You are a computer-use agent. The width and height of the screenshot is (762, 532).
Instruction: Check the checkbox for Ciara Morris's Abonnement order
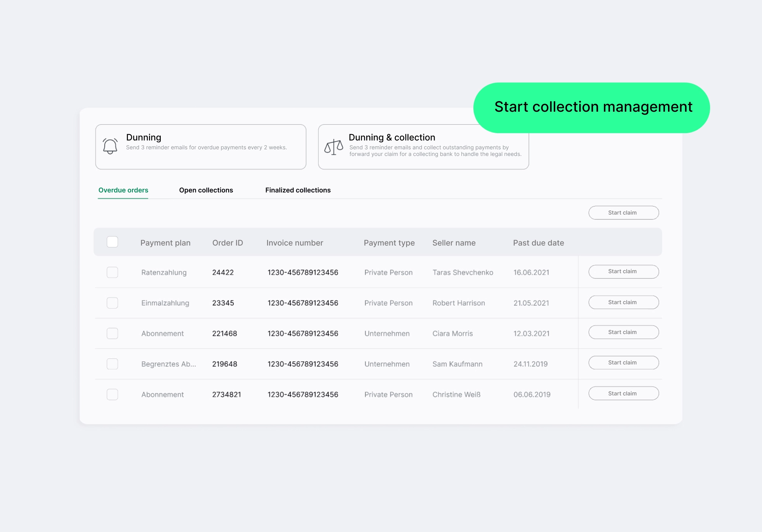112,333
